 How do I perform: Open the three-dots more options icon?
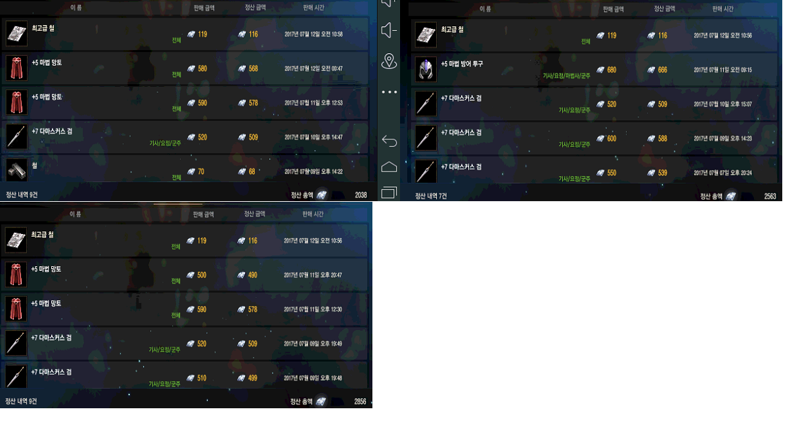click(x=389, y=92)
